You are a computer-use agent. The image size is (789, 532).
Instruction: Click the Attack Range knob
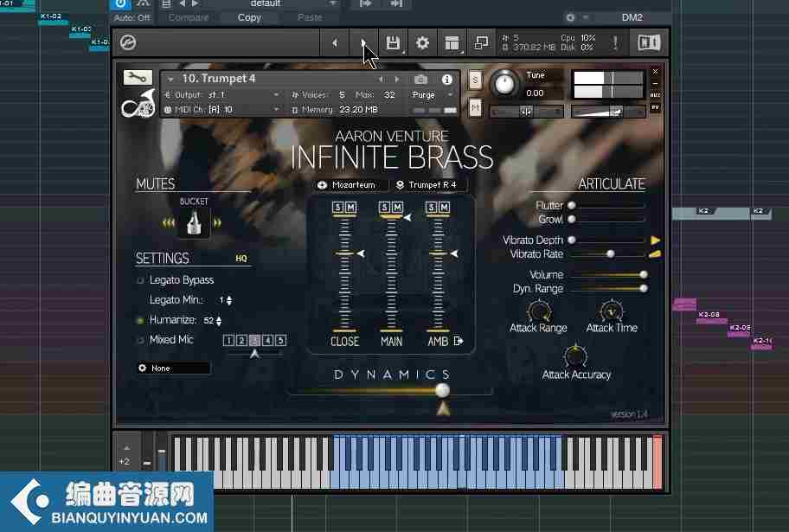[538, 311]
